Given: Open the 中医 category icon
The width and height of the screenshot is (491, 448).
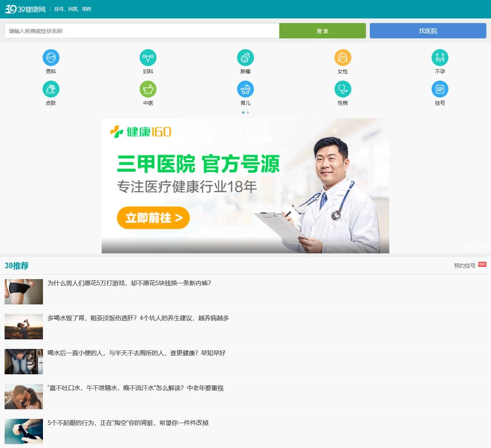Looking at the screenshot, I should pos(148,89).
